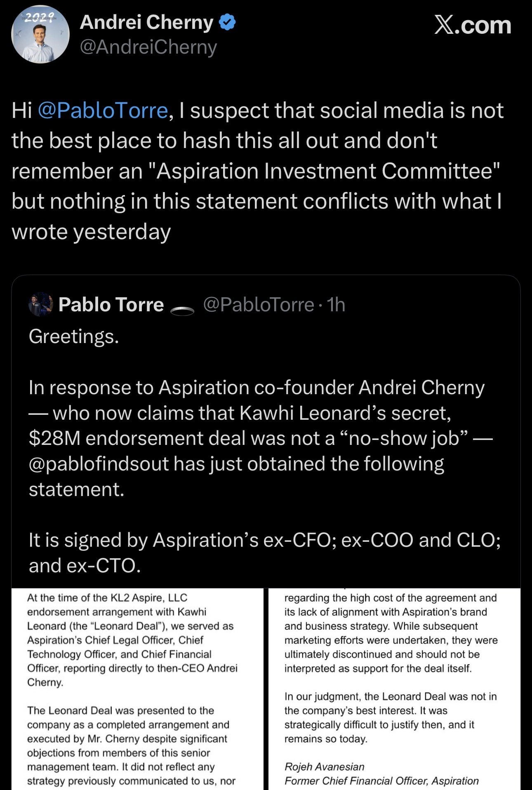Click the "wrote yesterday" tweet text

coord(91,231)
